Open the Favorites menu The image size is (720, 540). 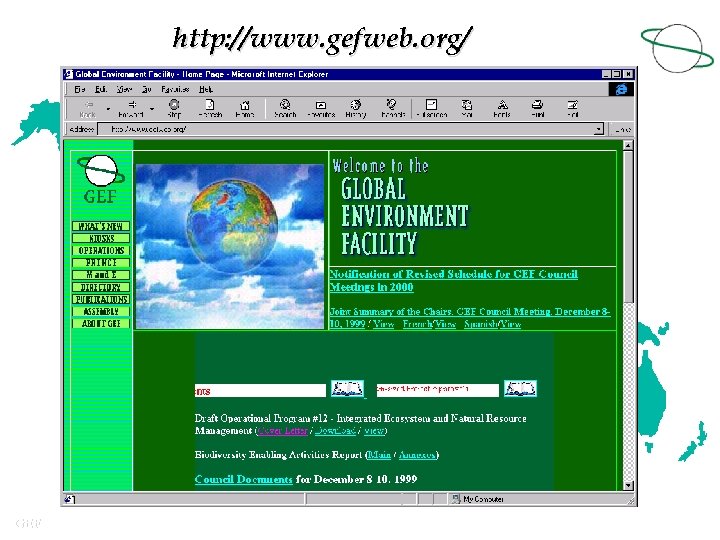tap(175, 89)
